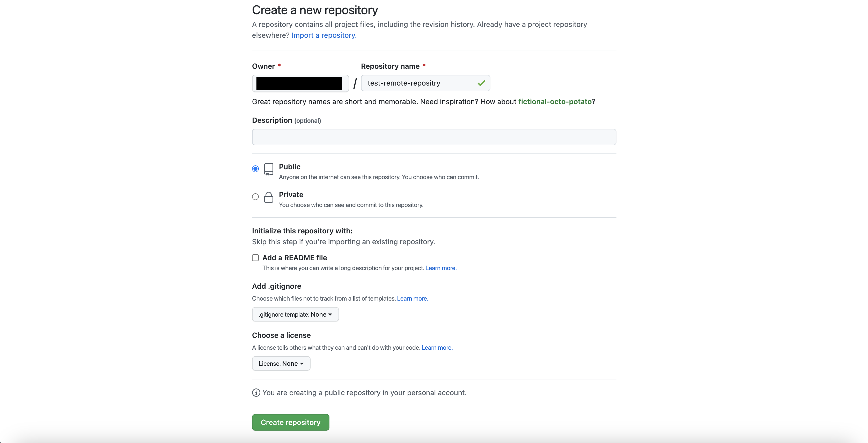Click the Repository name input field
This screenshot has width=868, height=443.
tap(425, 83)
